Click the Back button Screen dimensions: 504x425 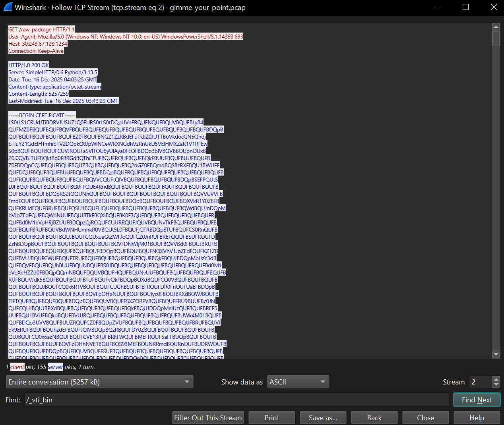pos(374,417)
